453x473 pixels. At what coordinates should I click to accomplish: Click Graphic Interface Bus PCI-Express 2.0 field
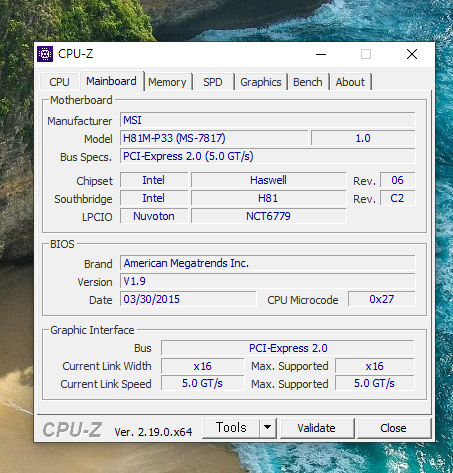tap(288, 348)
